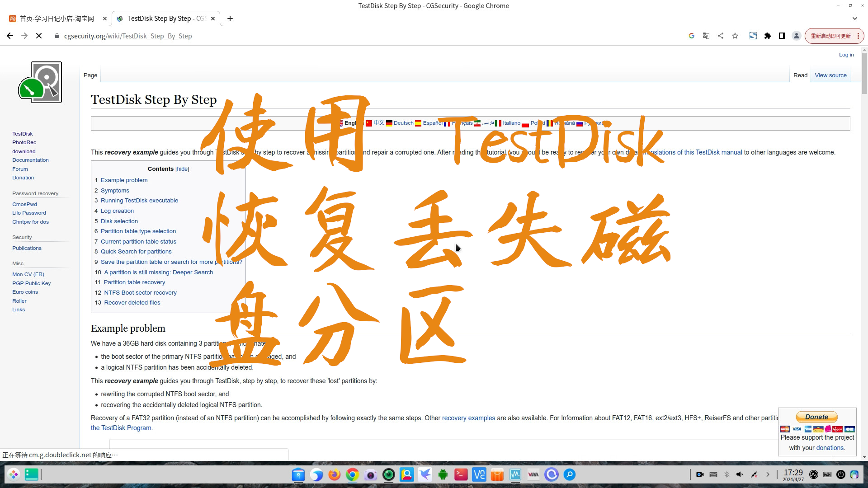Switch to the View source tab
868x488 pixels.
[830, 75]
